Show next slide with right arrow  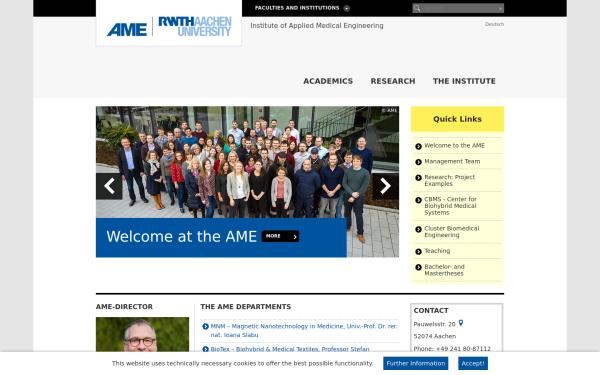(385, 186)
